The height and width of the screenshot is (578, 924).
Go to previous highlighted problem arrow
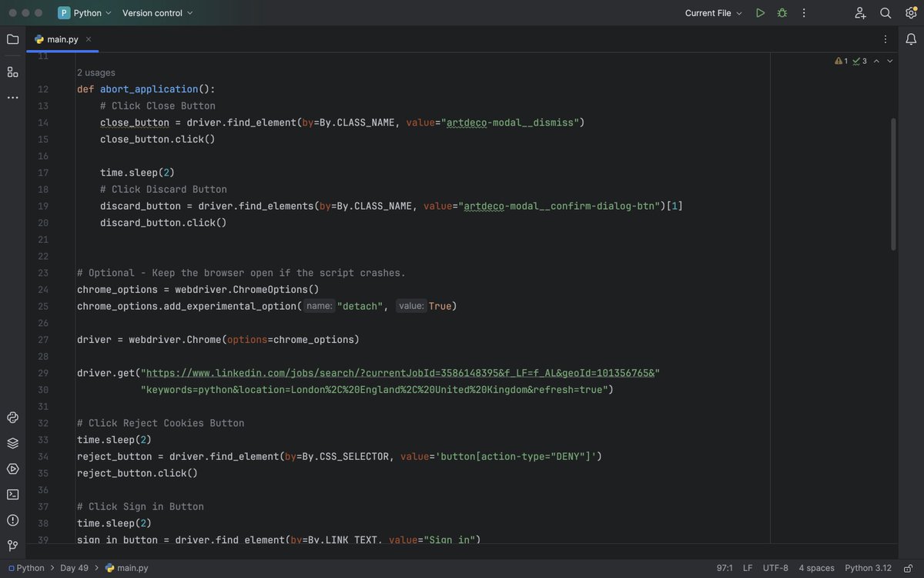pyautogui.click(x=876, y=61)
